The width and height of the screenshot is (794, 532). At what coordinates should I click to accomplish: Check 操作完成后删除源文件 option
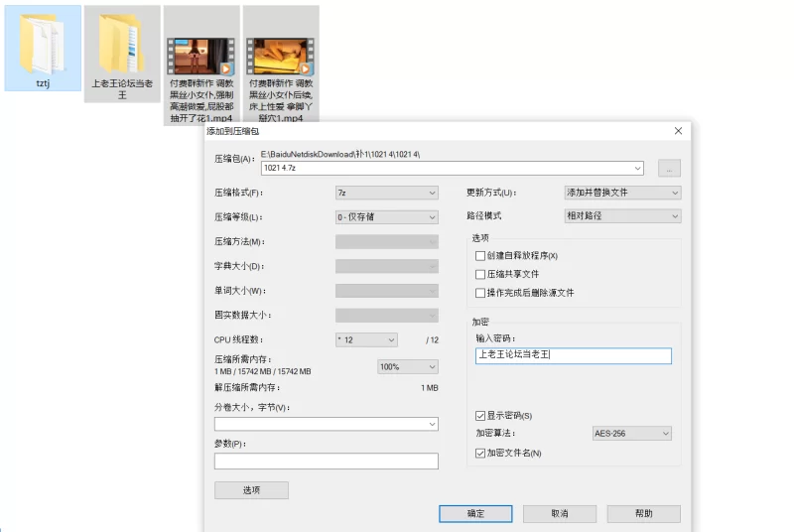481,293
